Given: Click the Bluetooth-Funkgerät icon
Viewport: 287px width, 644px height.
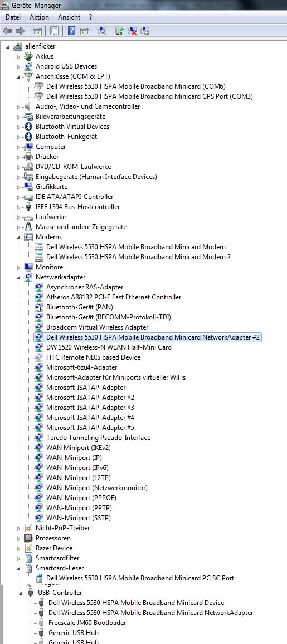Looking at the screenshot, I should coord(28,137).
